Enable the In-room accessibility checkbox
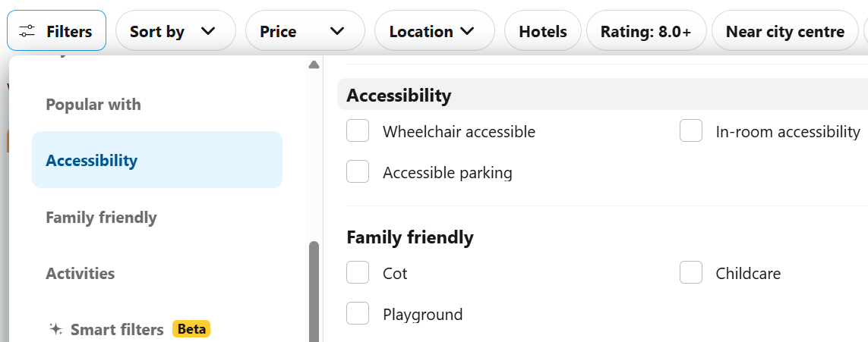 click(x=691, y=131)
